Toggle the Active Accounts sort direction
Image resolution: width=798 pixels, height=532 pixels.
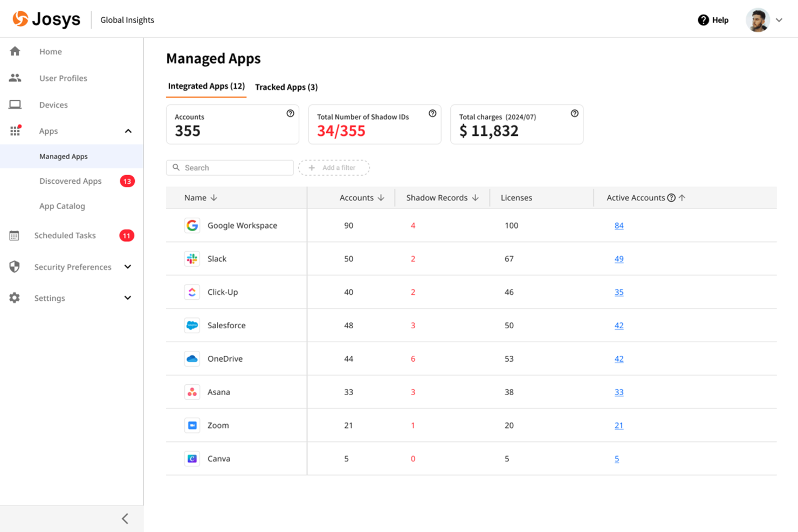tap(683, 197)
